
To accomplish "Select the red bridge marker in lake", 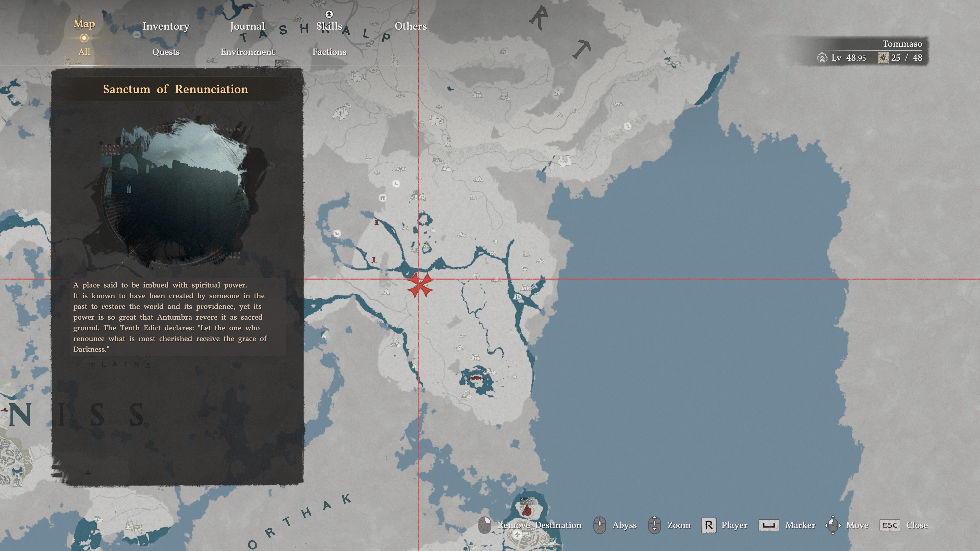I will tap(476, 378).
